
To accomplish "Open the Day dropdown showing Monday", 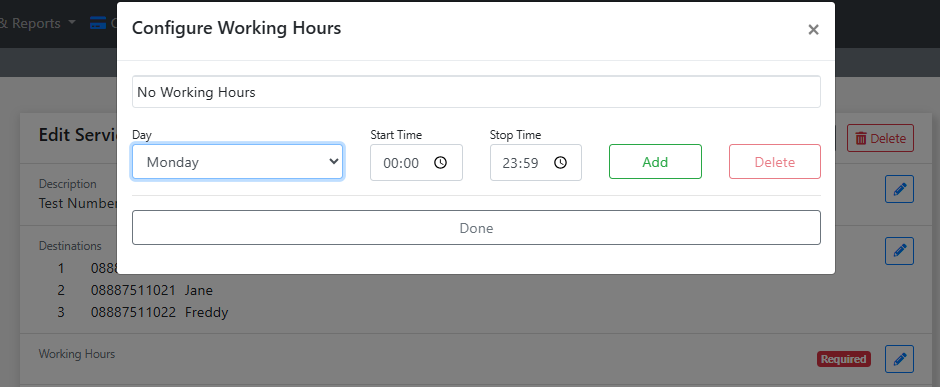I will 237,162.
